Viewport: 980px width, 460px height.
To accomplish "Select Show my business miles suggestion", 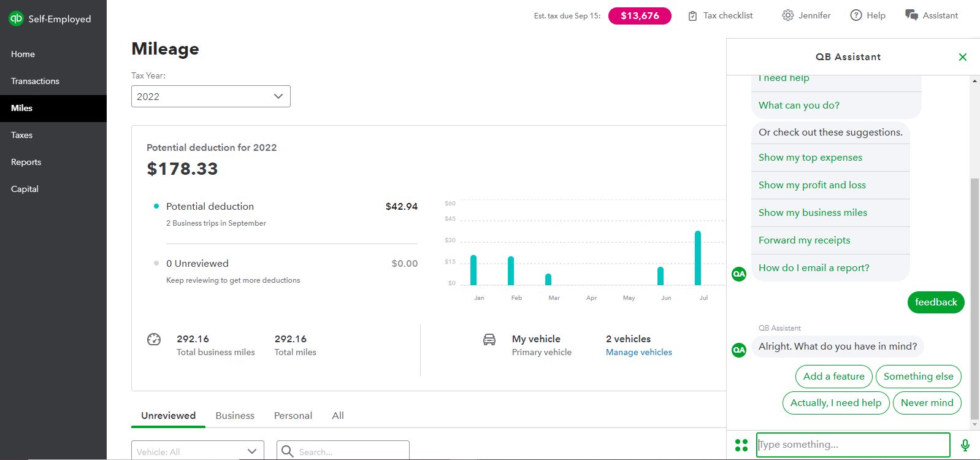I will pyautogui.click(x=830, y=213).
